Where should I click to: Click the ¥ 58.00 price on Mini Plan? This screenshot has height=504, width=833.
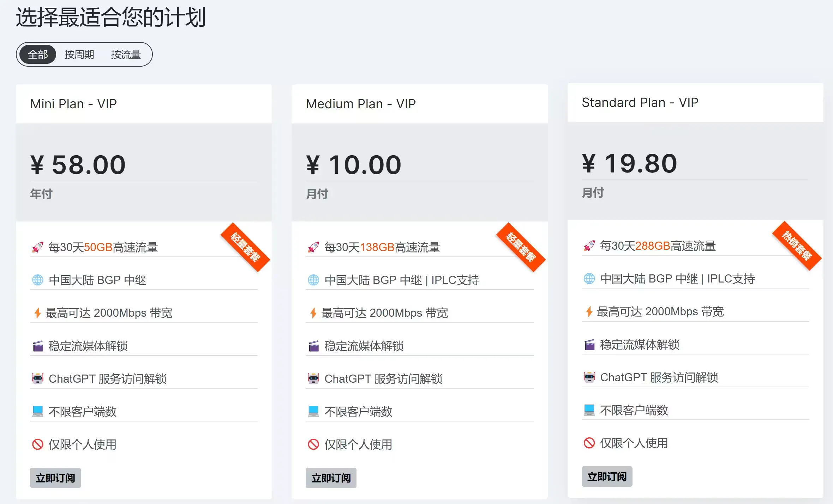coord(78,165)
